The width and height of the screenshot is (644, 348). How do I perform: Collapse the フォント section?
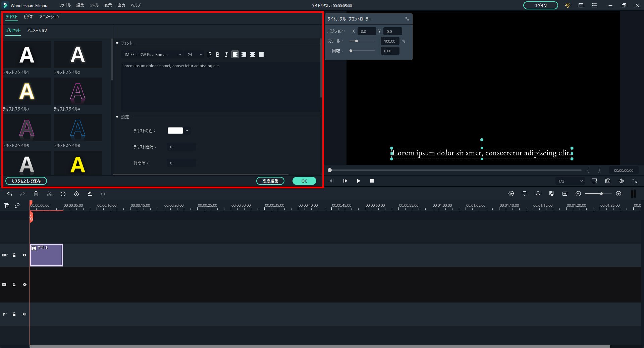pyautogui.click(x=117, y=43)
